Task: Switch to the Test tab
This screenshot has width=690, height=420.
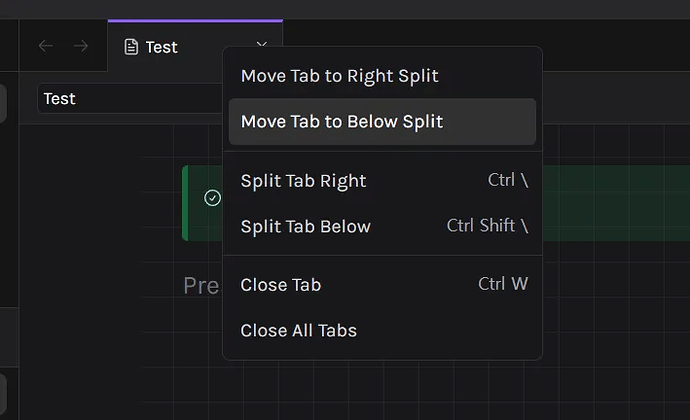Action: pos(162,47)
